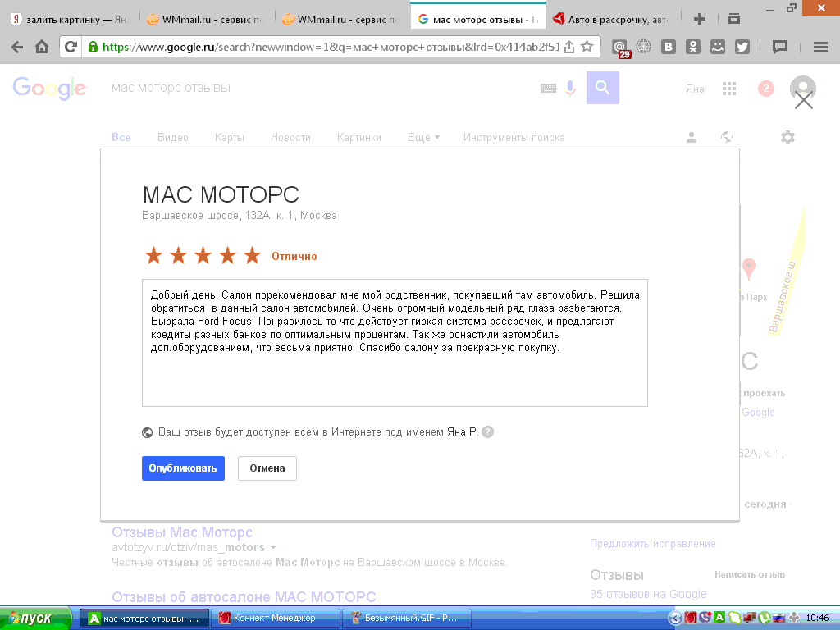Click the uTorrent icon in system tray

[x=765, y=619]
